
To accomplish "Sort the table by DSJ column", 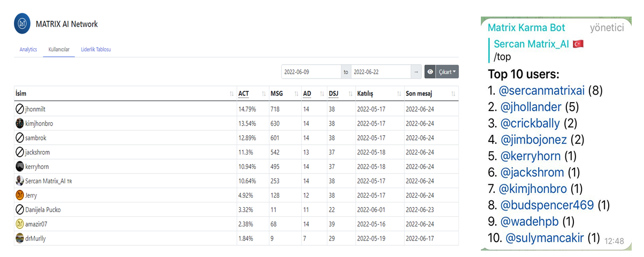I will (341, 94).
